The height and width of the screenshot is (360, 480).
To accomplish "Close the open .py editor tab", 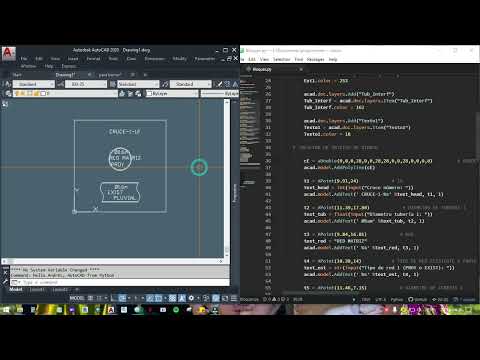I will pos(301,69).
